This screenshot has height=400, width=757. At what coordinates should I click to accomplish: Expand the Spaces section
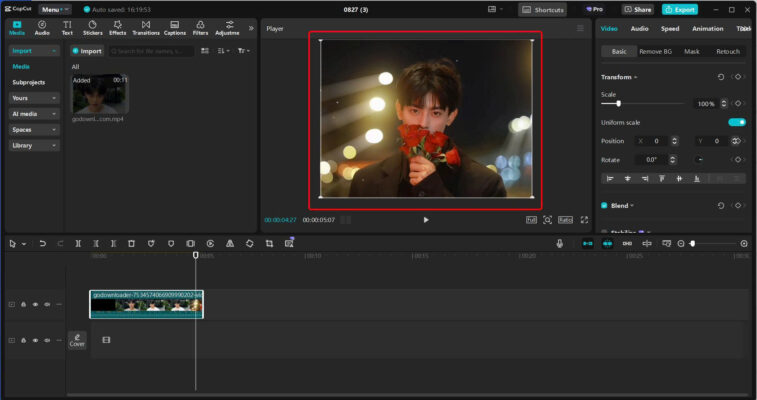(34, 130)
